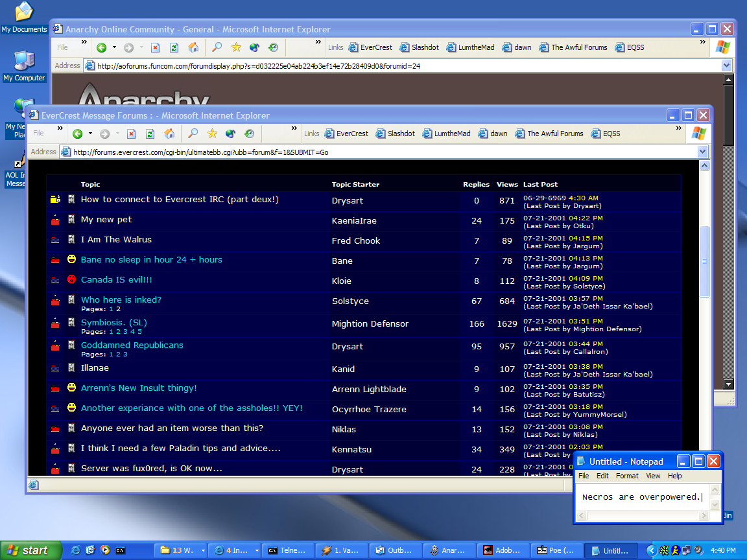The width and height of the screenshot is (747, 560).
Task: Click Back in the EverCrest Message Forums window
Action: click(x=78, y=134)
